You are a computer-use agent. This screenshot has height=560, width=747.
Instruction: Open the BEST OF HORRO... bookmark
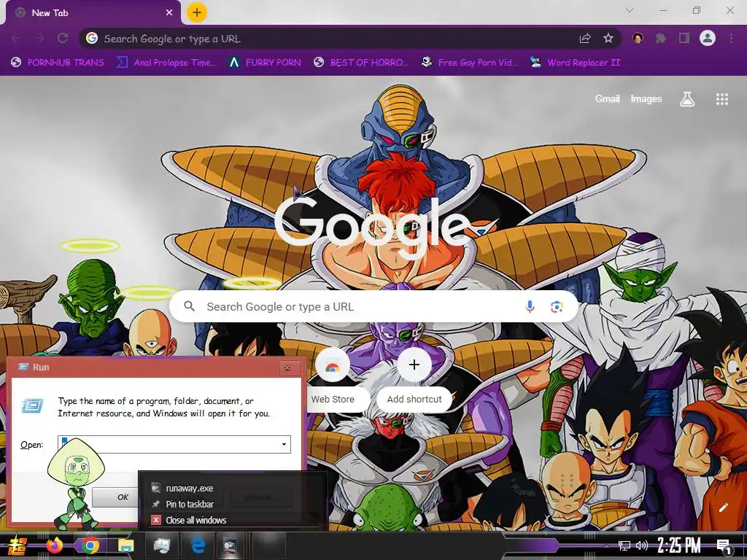[x=362, y=63]
